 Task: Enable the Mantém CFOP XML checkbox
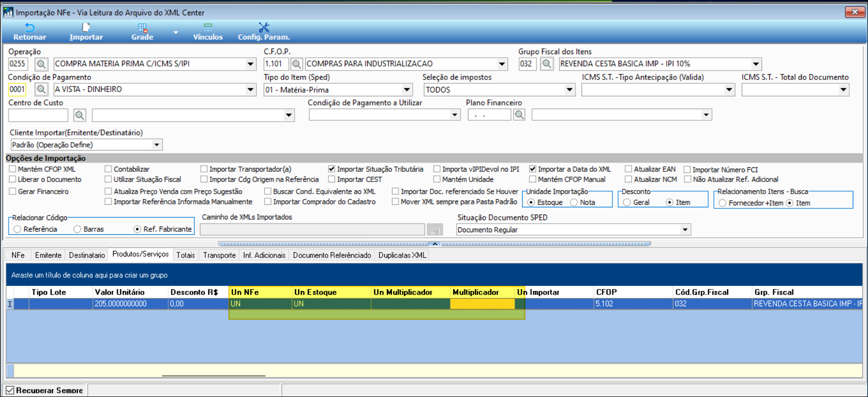[x=13, y=169]
